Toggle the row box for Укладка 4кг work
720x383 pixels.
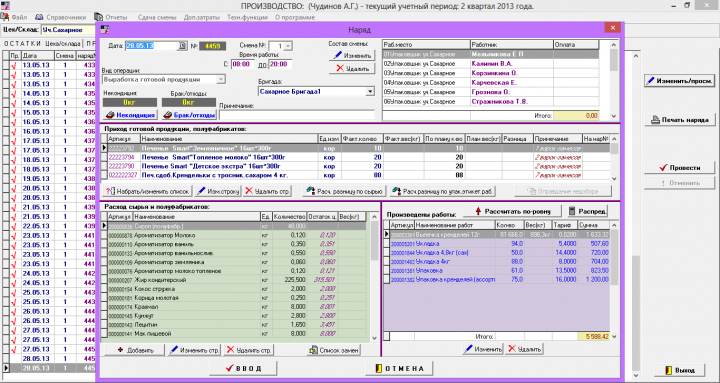tap(387, 262)
